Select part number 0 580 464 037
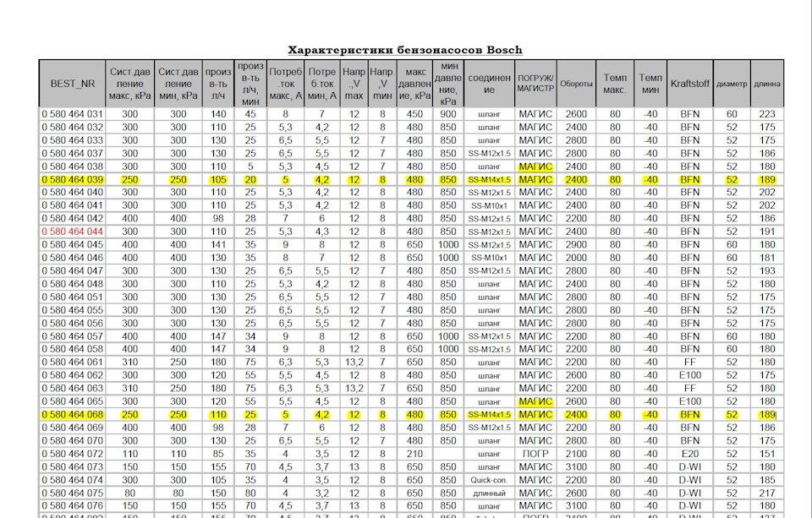The width and height of the screenshot is (812, 518). (73, 154)
